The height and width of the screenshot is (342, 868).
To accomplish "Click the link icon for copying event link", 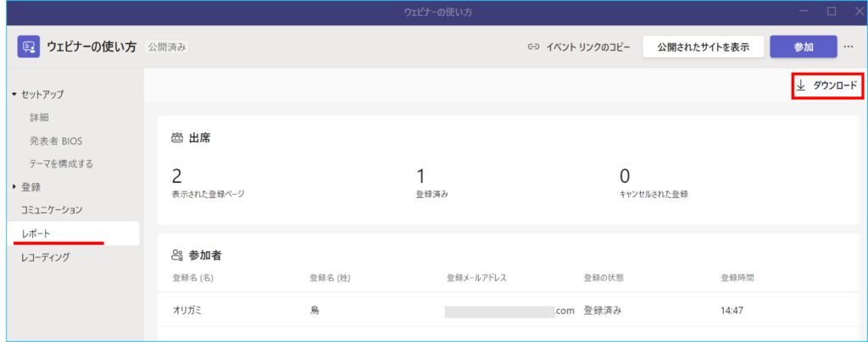I will (533, 47).
